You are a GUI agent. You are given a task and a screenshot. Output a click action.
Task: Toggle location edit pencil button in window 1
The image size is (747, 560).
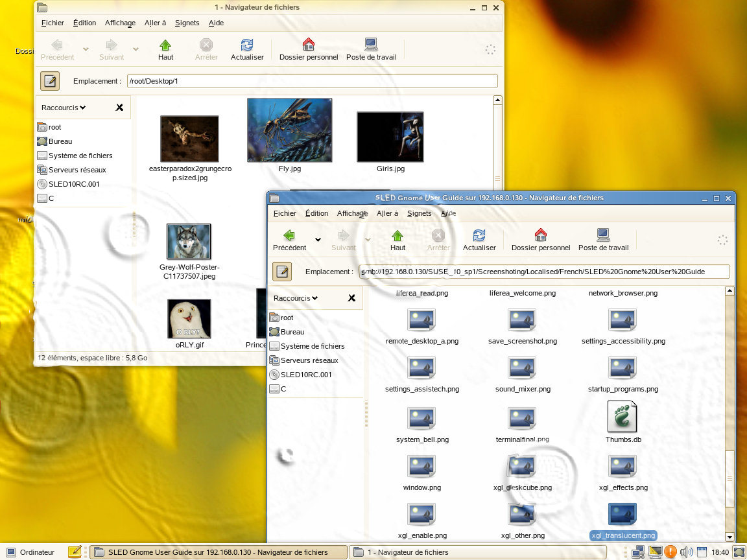coord(50,81)
